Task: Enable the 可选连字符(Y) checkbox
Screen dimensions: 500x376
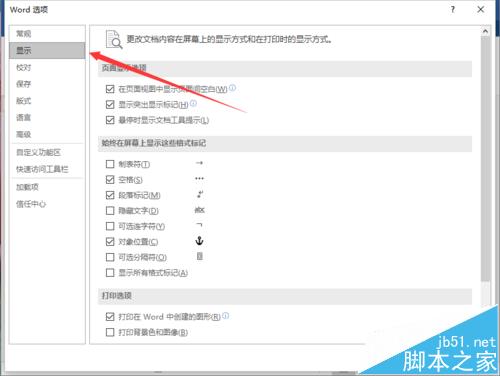Action: [110, 226]
